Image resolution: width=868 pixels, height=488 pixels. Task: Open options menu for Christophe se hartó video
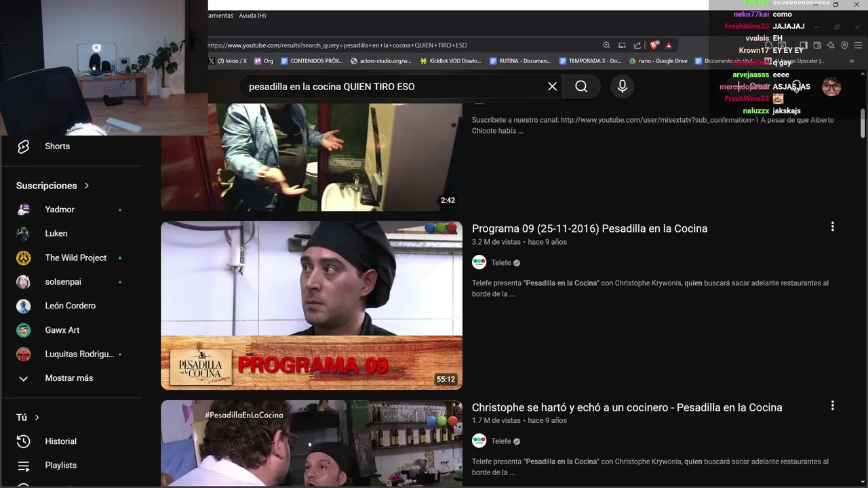tap(833, 406)
